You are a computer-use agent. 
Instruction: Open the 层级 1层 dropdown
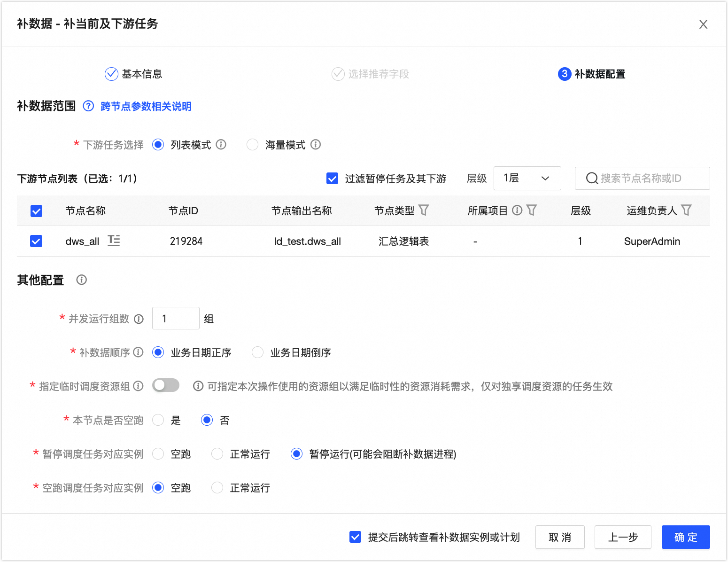click(x=527, y=178)
